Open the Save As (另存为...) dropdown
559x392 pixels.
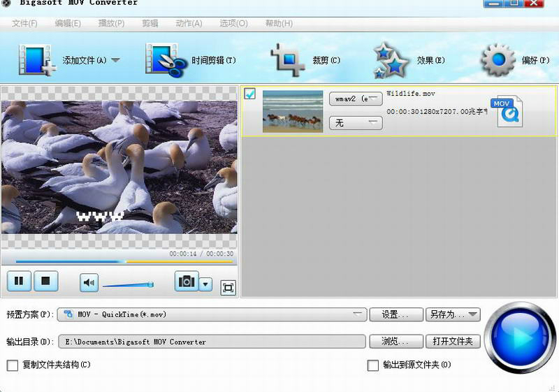click(453, 314)
